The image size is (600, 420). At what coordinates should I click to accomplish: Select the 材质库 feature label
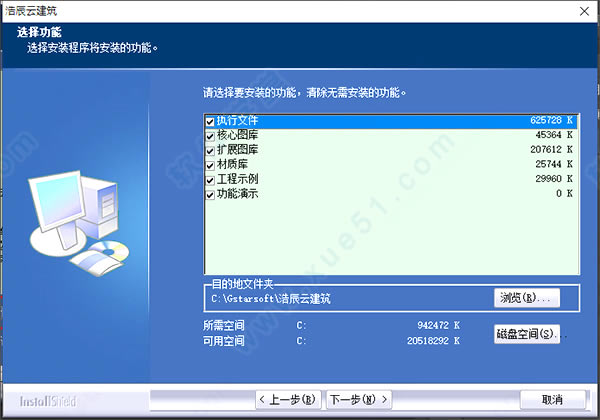(232, 164)
